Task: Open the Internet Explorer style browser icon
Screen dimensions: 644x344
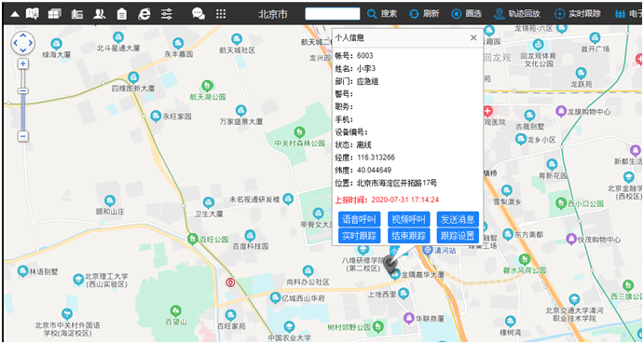Action: click(144, 14)
